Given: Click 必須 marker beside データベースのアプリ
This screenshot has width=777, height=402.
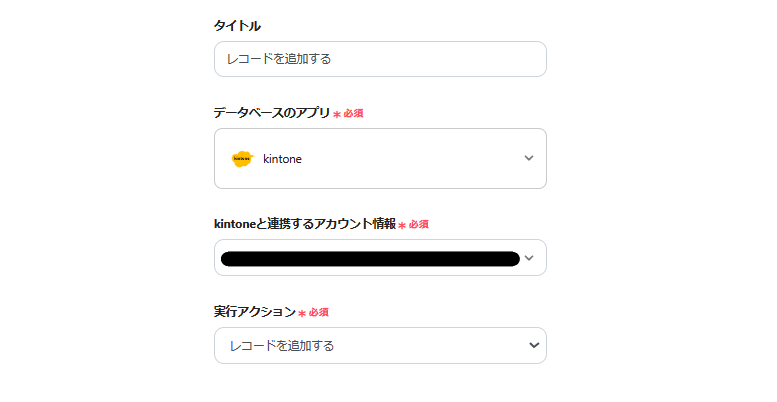Looking at the screenshot, I should [x=353, y=114].
